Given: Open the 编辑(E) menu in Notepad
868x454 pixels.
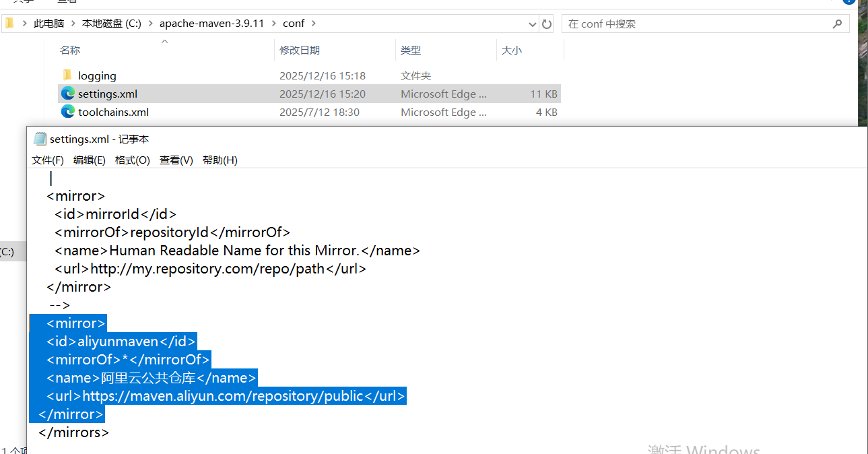Looking at the screenshot, I should [90, 160].
